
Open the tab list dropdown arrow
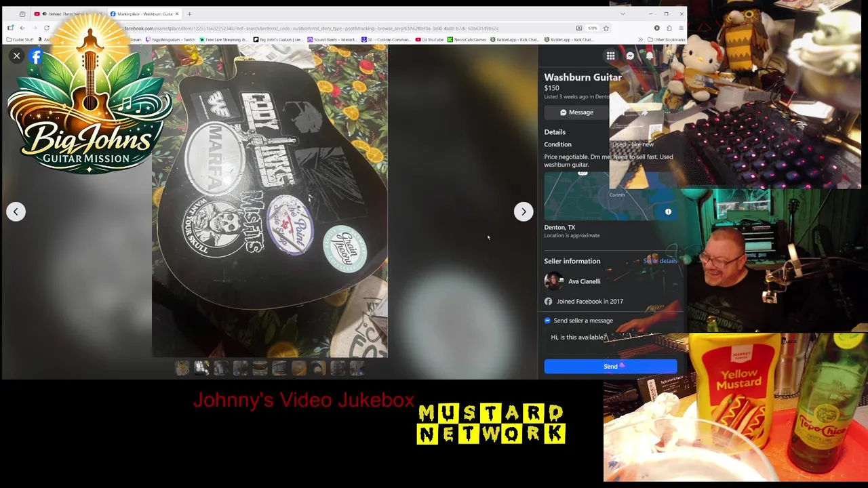tap(623, 14)
